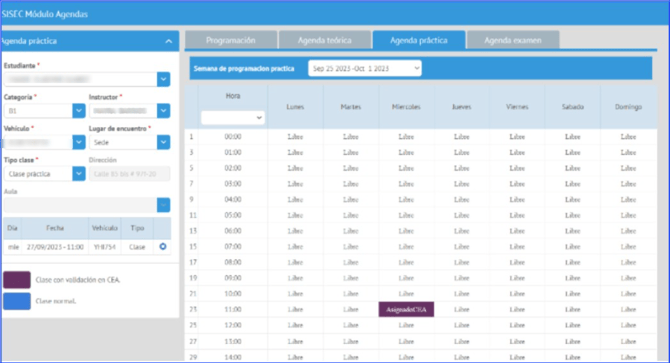Click the Lunes column header
This screenshot has width=670, height=363.
[295, 107]
